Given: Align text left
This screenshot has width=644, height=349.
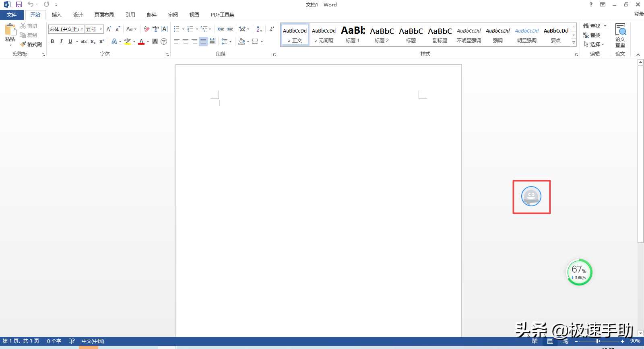Looking at the screenshot, I should [177, 41].
